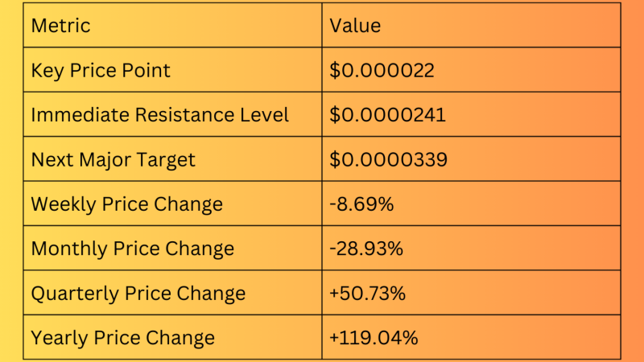Image resolution: width=644 pixels, height=362 pixels.
Task: Click the Weekly Price Change label
Action: [x=126, y=204]
